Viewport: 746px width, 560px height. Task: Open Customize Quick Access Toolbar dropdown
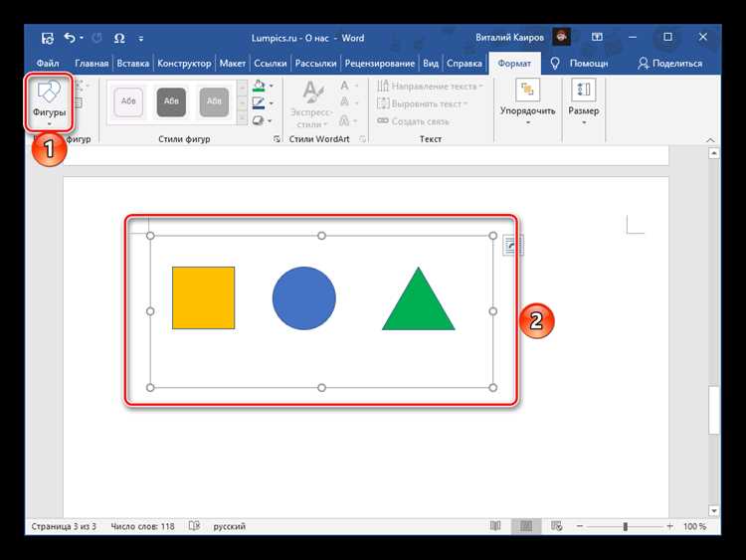141,39
